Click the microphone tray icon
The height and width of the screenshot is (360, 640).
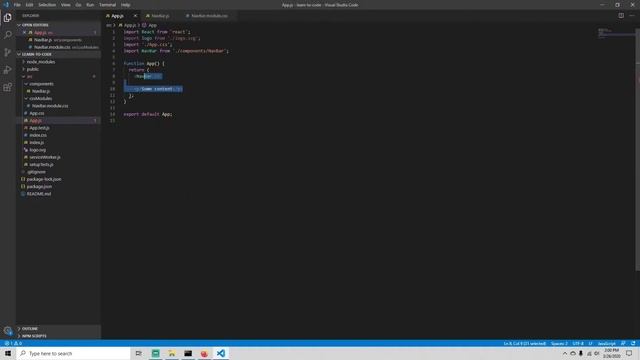point(581,353)
